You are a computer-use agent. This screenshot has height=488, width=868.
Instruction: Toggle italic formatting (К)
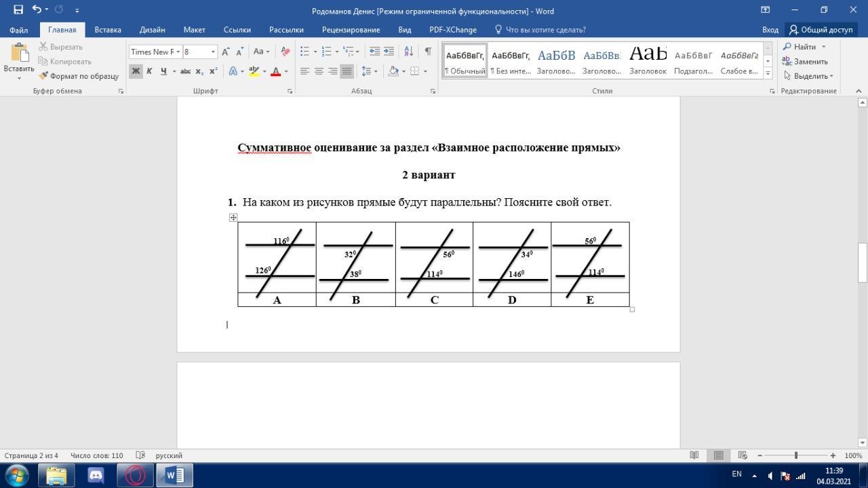point(149,71)
